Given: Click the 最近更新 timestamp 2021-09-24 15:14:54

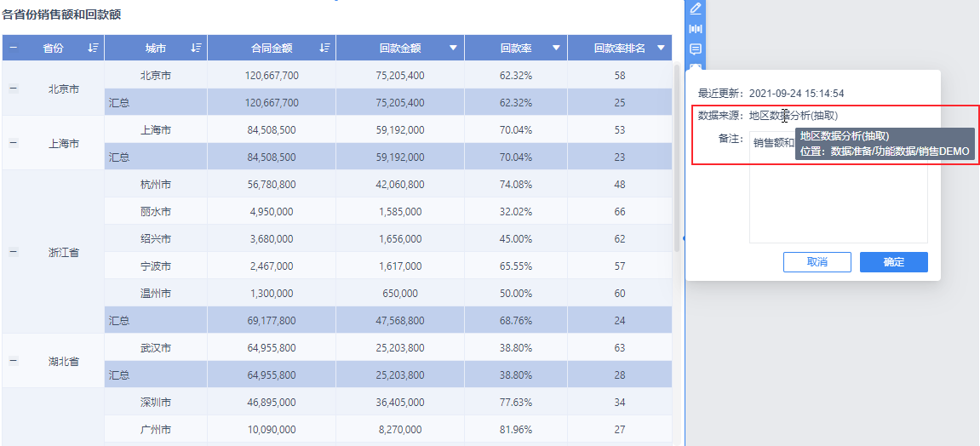Looking at the screenshot, I should click(797, 93).
